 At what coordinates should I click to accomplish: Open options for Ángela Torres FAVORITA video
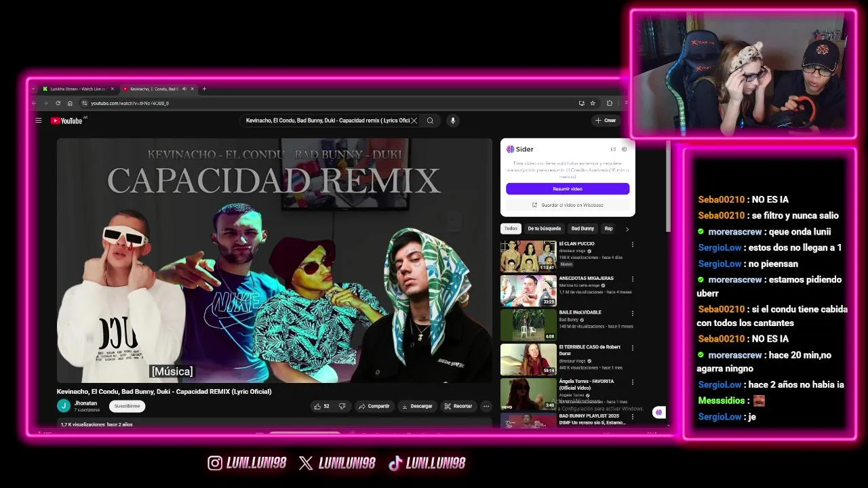(632, 382)
